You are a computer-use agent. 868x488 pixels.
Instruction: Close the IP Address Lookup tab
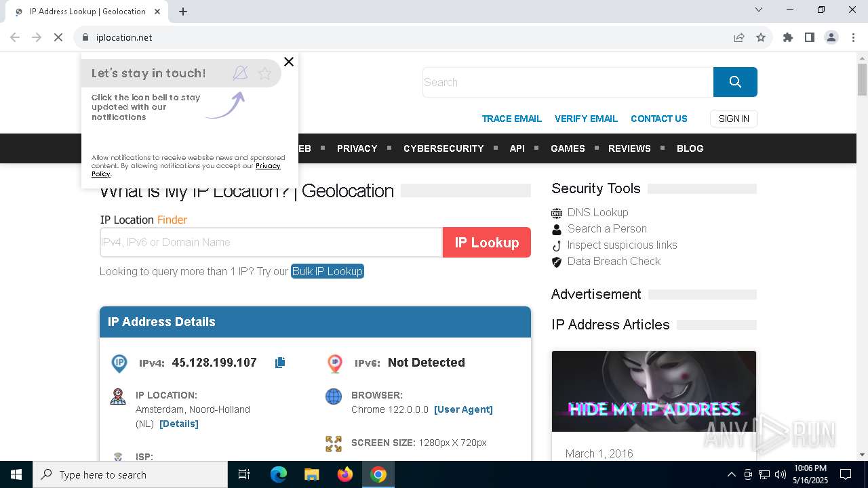point(157,12)
